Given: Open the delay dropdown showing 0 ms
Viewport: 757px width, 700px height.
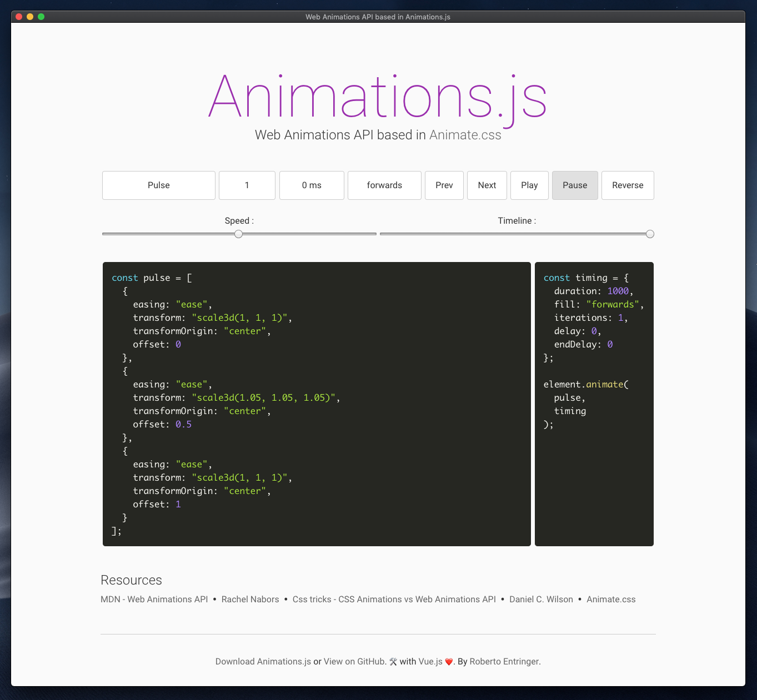Looking at the screenshot, I should point(312,185).
